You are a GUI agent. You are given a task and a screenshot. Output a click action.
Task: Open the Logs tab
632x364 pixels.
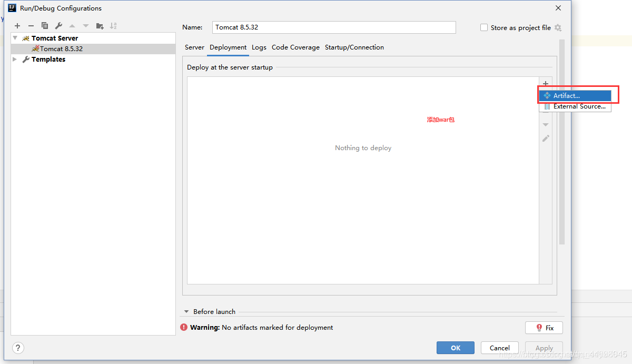tap(259, 47)
